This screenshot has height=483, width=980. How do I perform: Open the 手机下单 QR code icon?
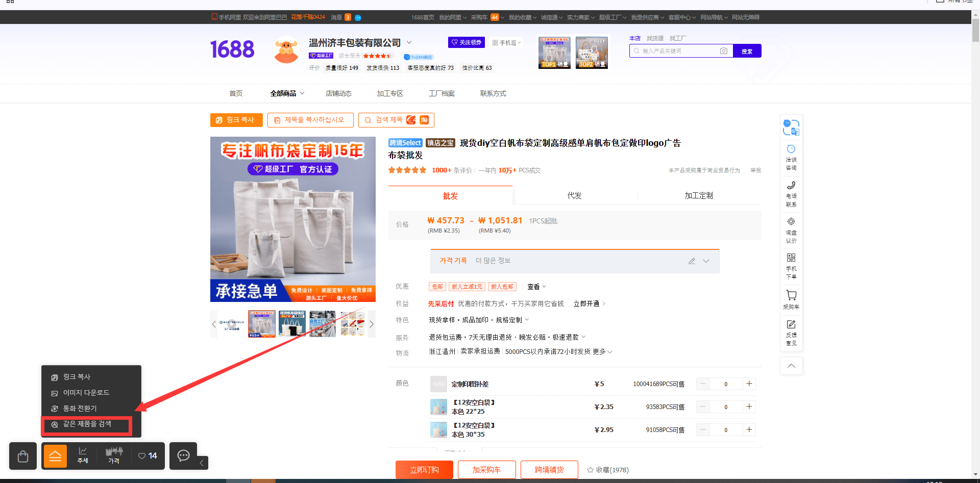coord(791,258)
